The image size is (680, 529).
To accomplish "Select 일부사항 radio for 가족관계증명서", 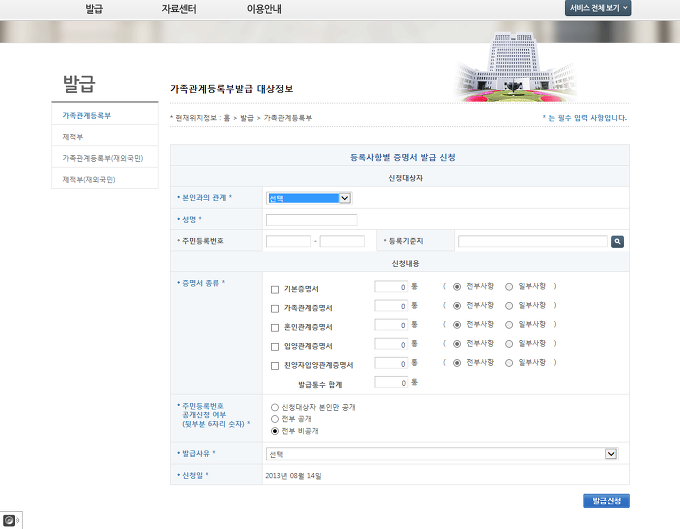I will [x=509, y=306].
